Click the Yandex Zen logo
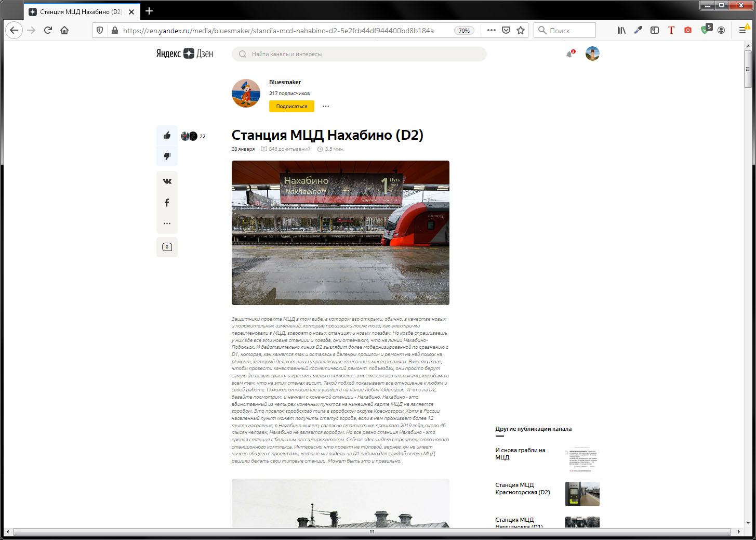 tap(184, 54)
